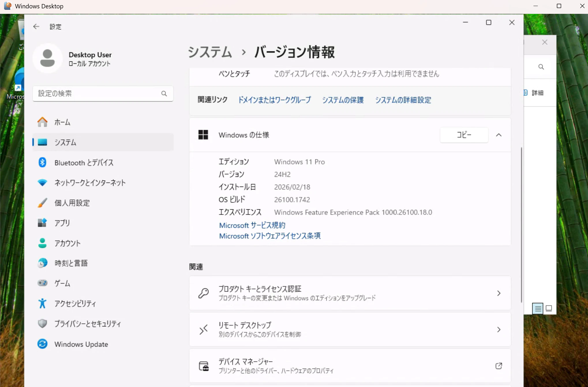Image resolution: width=588 pixels, height=387 pixels.
Task: Select the 個人用設定 paintbrush icon
Action: pyautogui.click(x=42, y=203)
